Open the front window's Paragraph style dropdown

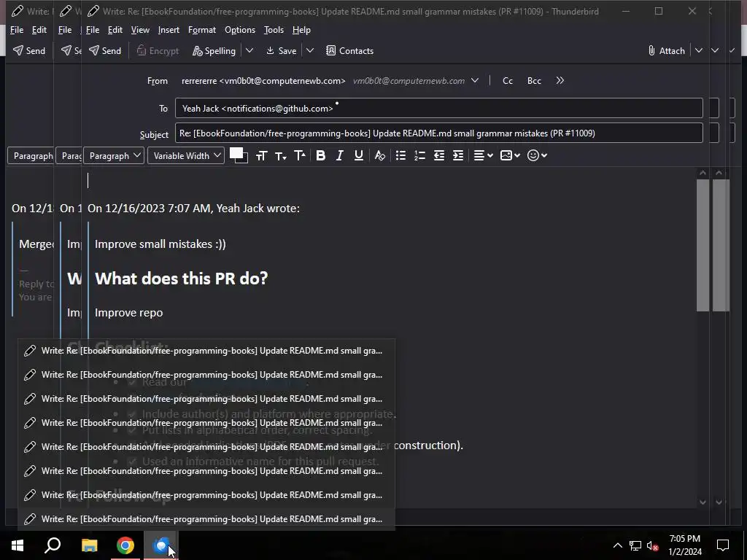click(x=114, y=156)
